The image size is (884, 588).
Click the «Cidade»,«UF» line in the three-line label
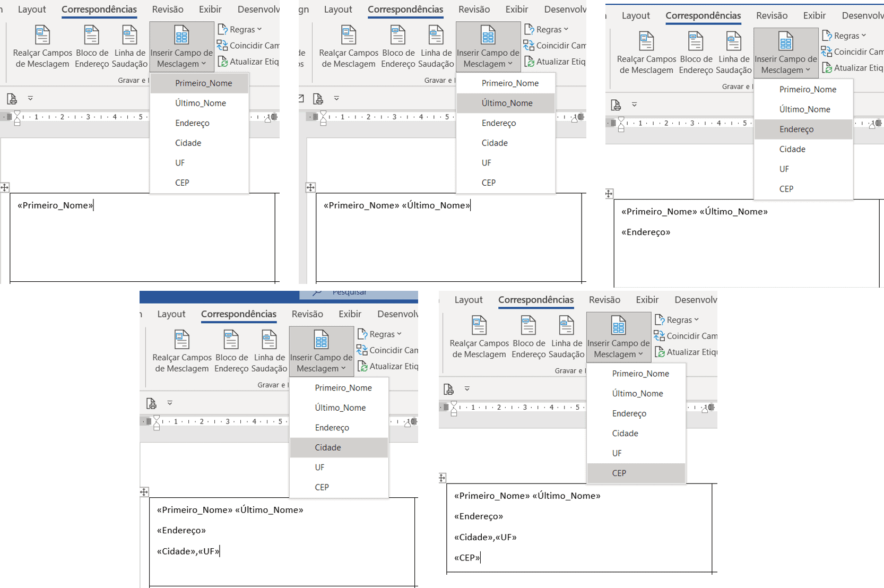(x=188, y=551)
